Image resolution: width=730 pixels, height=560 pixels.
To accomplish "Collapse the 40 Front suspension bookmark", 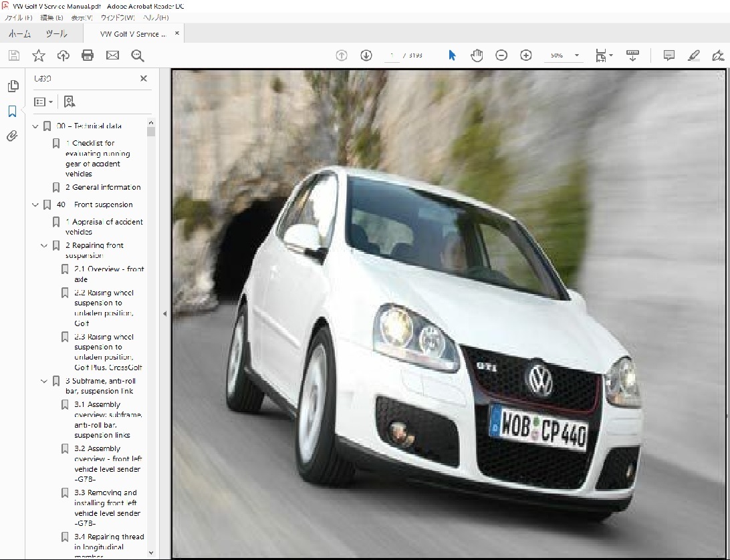I will tap(35, 205).
